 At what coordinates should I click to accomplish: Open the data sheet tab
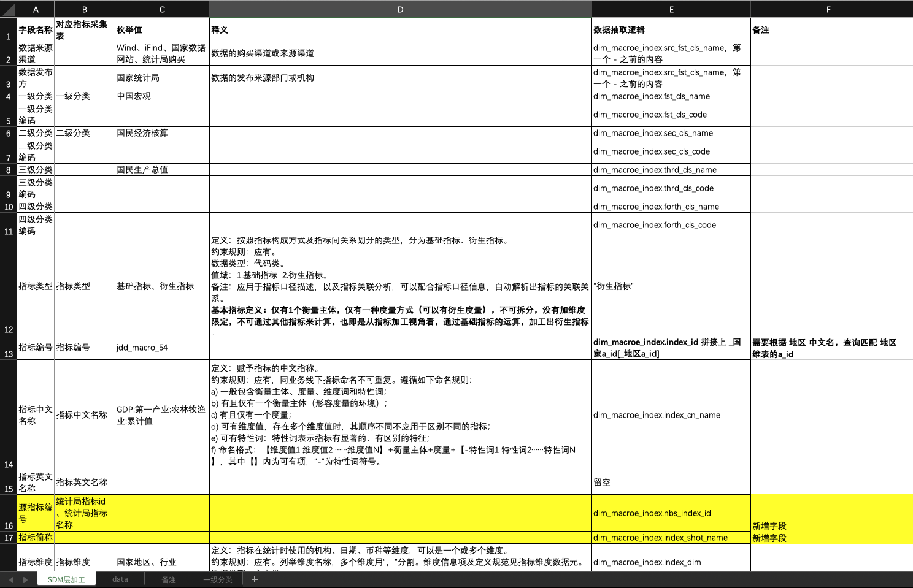pyautogui.click(x=120, y=579)
